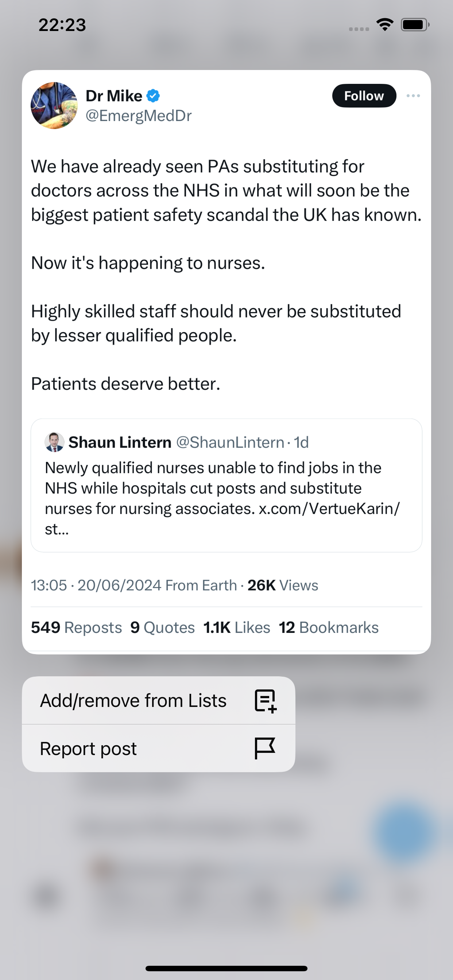Open the three-dots more options icon

(x=413, y=96)
